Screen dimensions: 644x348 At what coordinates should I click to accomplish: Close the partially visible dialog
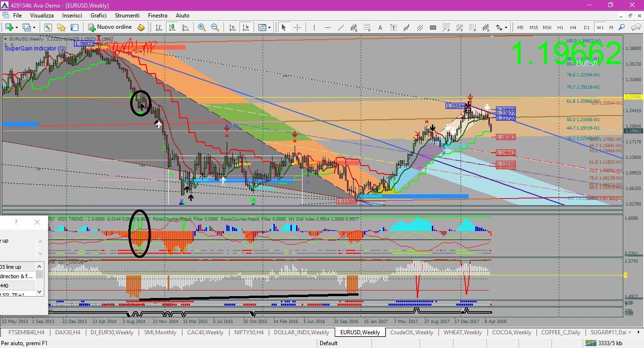point(37,222)
